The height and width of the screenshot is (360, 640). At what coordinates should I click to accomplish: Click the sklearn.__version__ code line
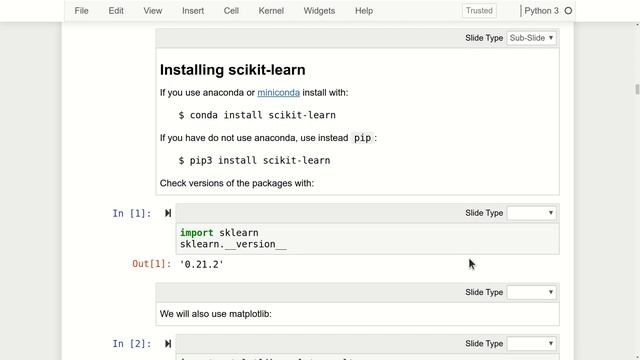pos(233,244)
